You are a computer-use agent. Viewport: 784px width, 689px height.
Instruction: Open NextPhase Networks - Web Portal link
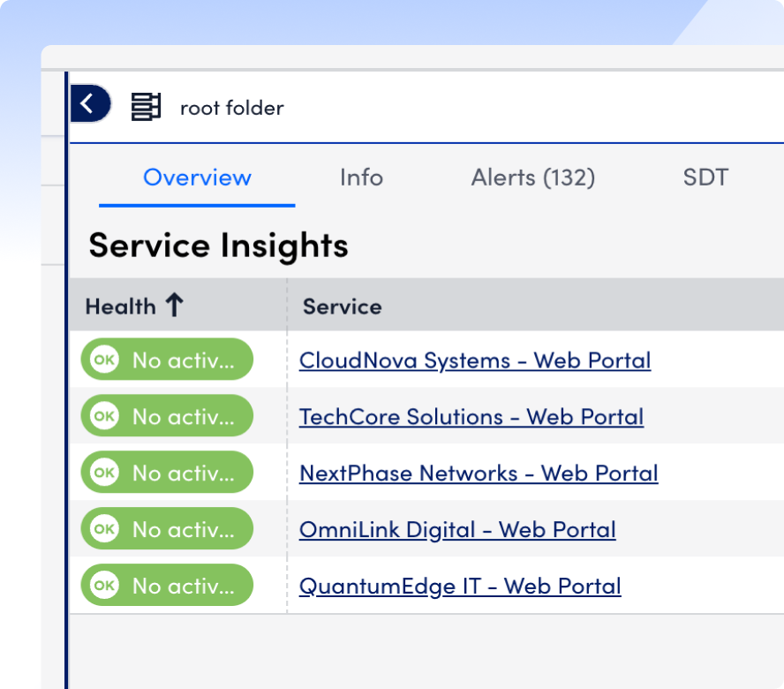[x=479, y=473]
